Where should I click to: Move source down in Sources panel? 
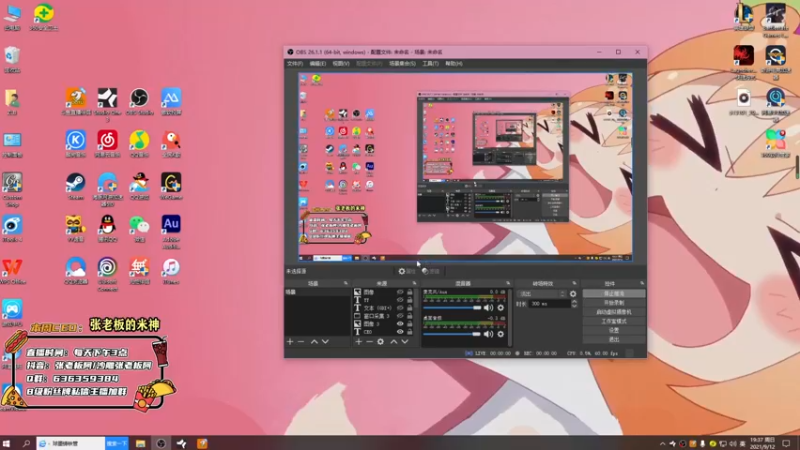pyautogui.click(x=405, y=341)
